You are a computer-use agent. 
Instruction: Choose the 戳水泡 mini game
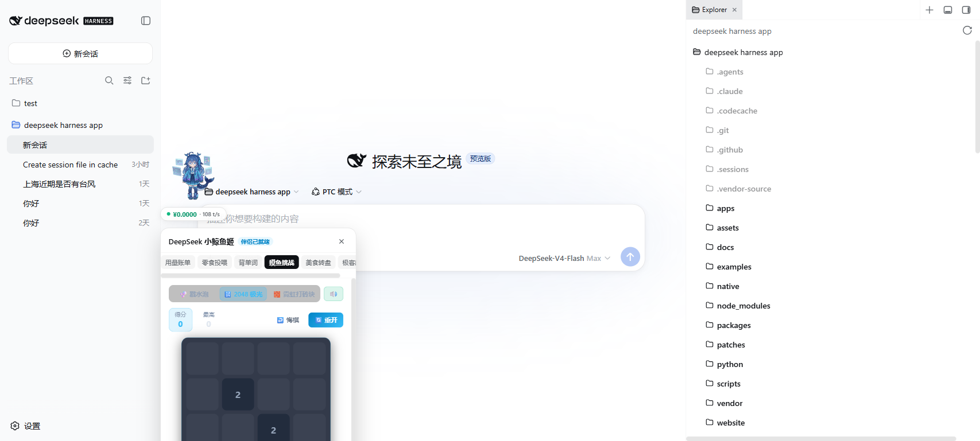[x=194, y=294]
